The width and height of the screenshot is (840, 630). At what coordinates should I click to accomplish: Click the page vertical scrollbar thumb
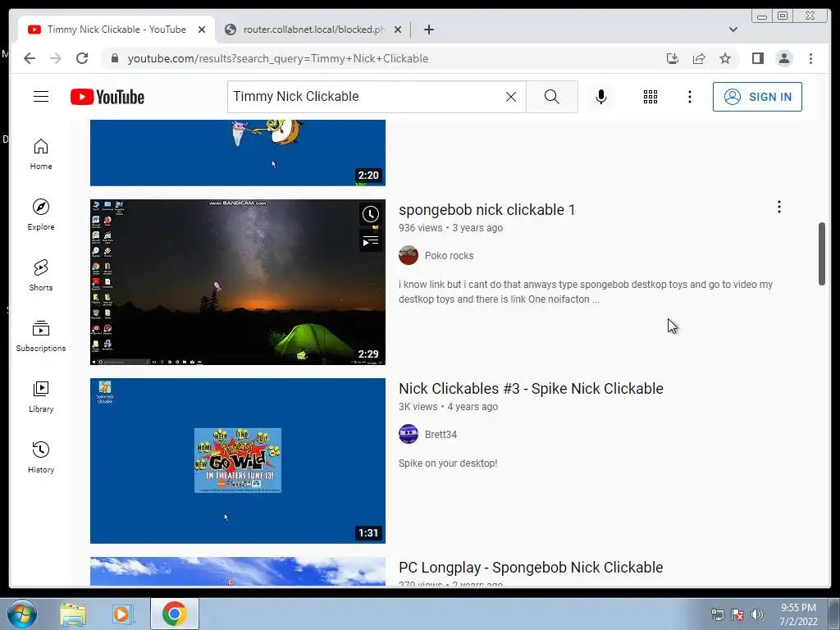pyautogui.click(x=822, y=254)
